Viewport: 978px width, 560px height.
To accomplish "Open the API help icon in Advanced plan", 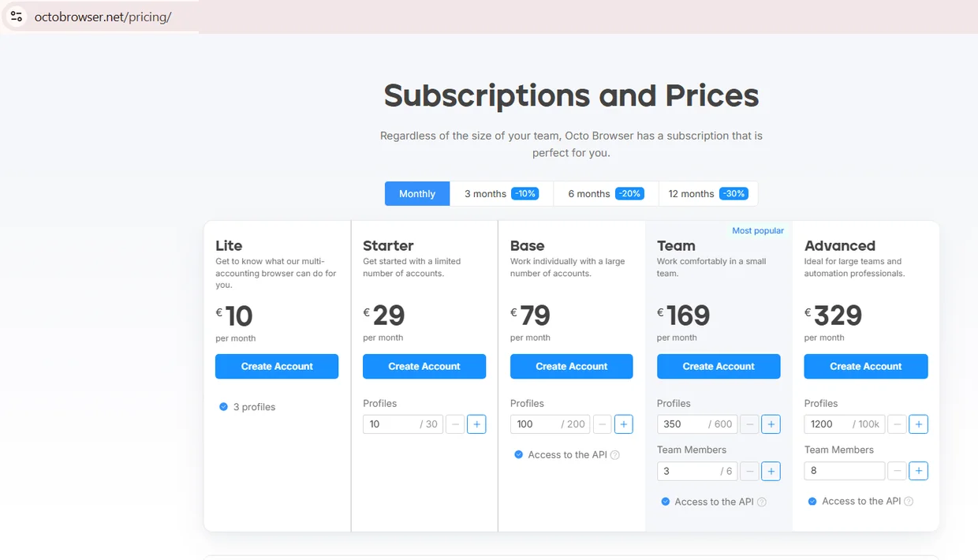I will (x=909, y=502).
